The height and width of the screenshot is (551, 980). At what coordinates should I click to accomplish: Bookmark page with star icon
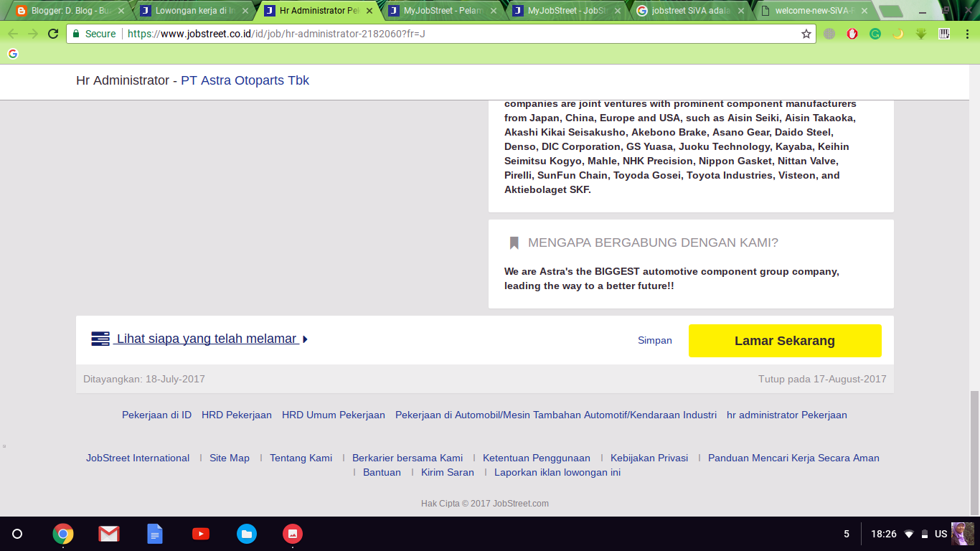coord(806,34)
